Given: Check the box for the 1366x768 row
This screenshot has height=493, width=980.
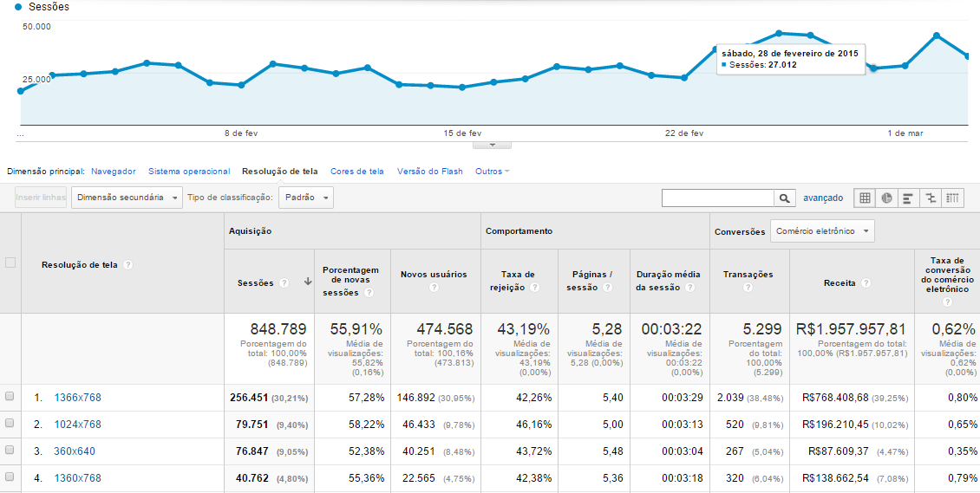Looking at the screenshot, I should (x=10, y=396).
